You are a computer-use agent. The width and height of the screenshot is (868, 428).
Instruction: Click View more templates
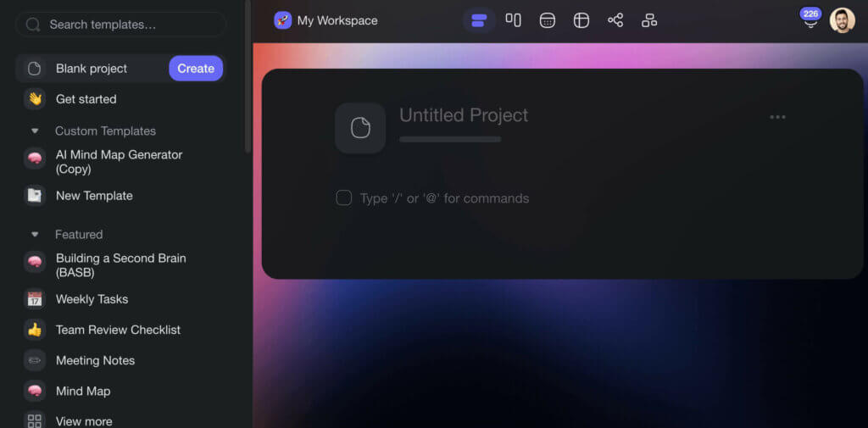83,420
